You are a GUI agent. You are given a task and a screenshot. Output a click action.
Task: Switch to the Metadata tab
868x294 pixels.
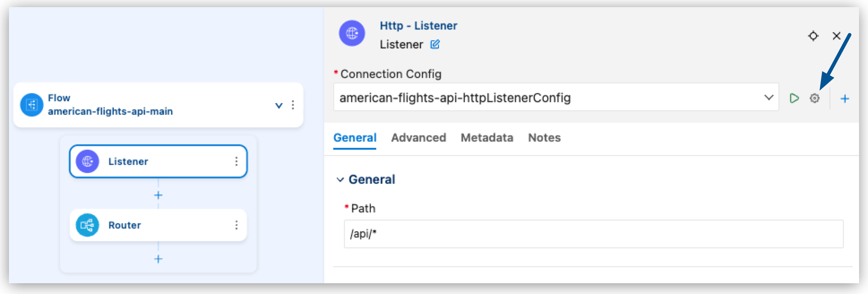coord(487,138)
